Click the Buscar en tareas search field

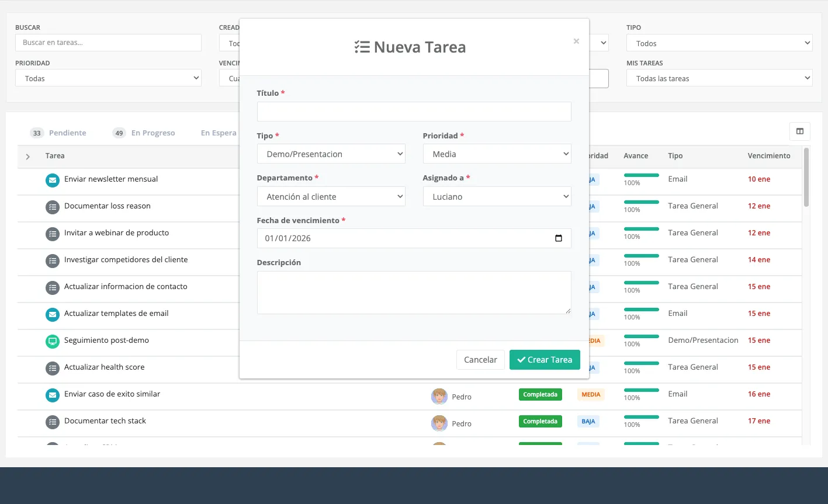click(x=108, y=43)
